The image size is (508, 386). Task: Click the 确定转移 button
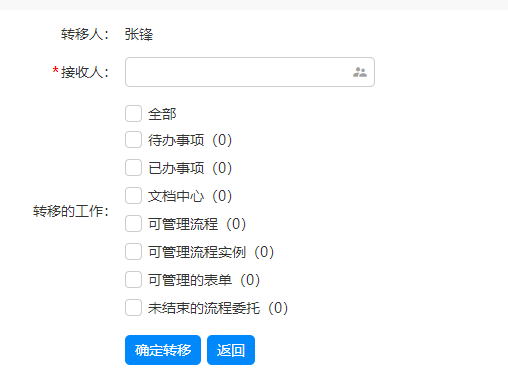click(163, 350)
